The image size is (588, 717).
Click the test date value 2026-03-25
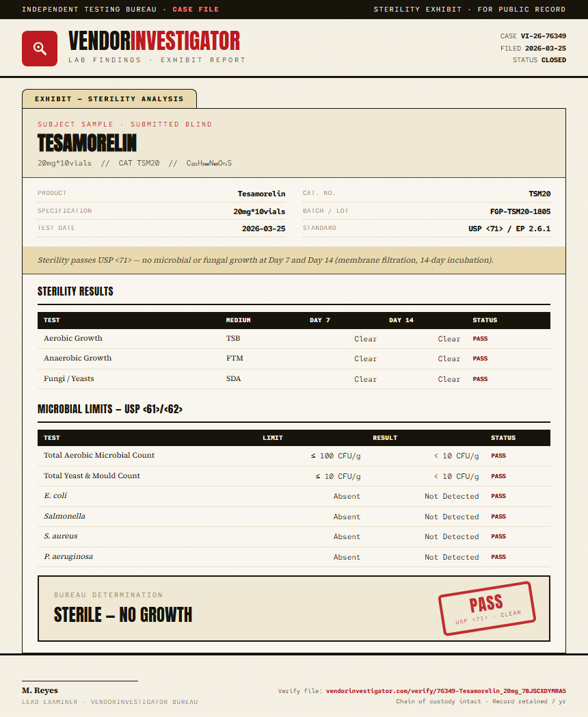point(264,229)
